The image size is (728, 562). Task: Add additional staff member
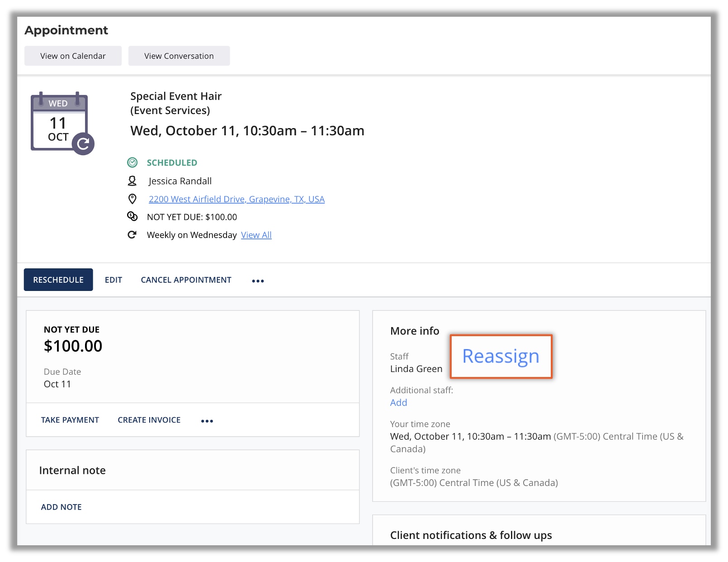(x=398, y=403)
